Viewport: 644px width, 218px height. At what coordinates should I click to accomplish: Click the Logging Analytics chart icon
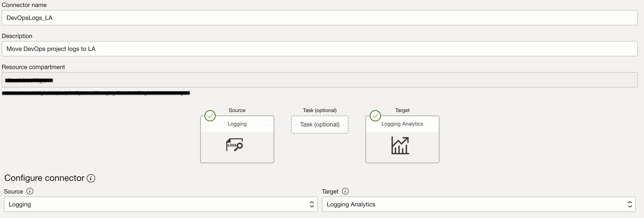point(400,145)
